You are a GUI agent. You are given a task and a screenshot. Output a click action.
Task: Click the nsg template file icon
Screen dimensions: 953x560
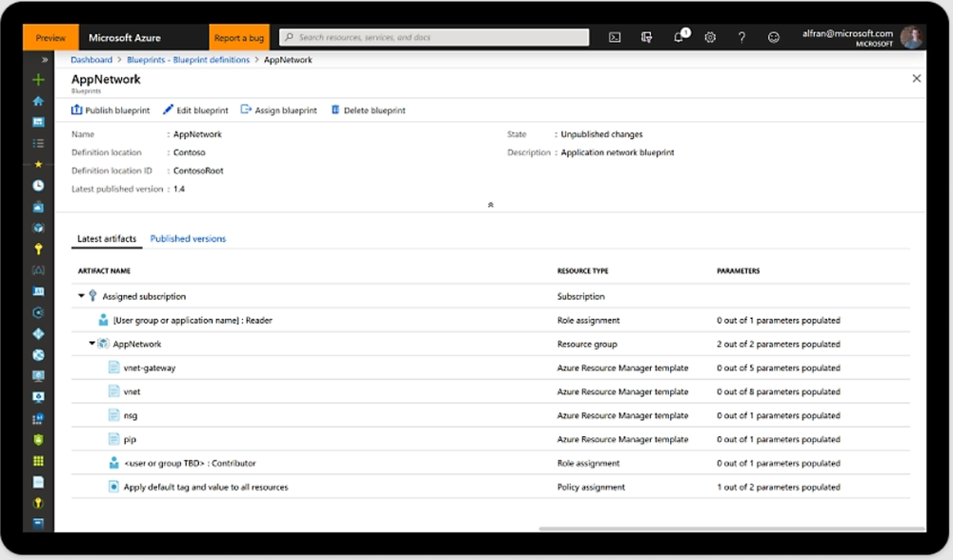click(x=113, y=415)
